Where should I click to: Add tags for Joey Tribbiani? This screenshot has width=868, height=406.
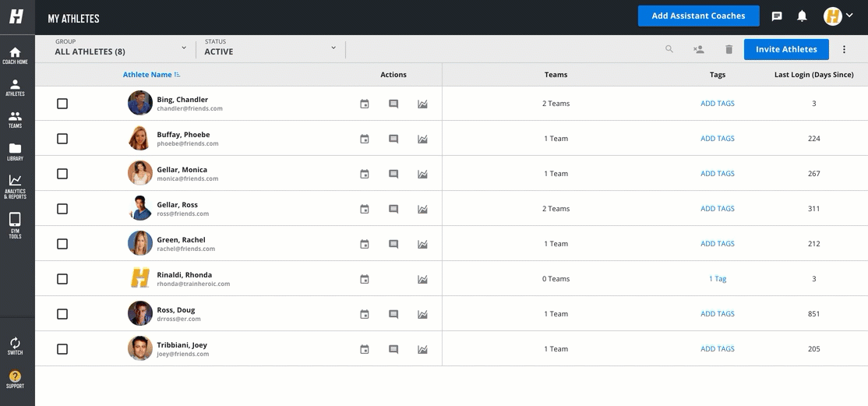[x=718, y=349]
